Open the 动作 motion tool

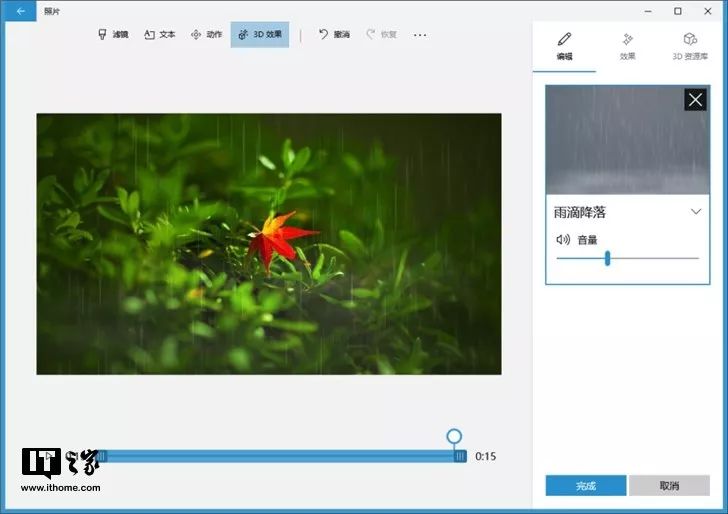[207, 34]
